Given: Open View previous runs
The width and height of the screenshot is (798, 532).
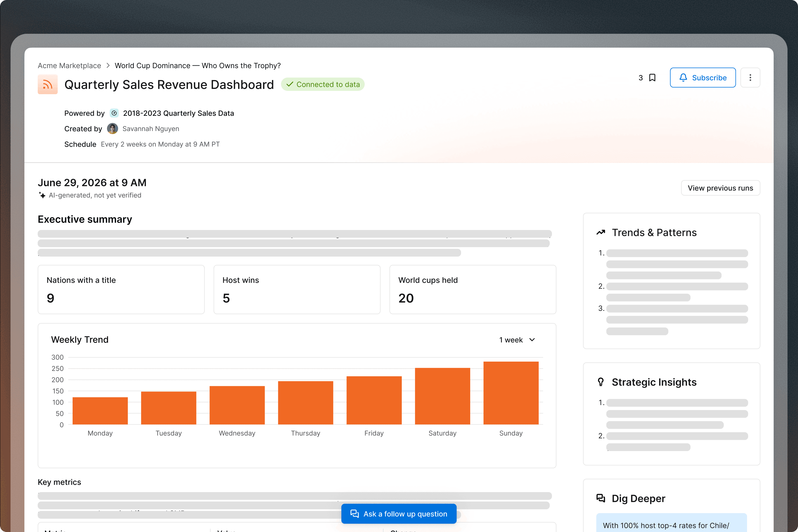Looking at the screenshot, I should click(x=720, y=188).
